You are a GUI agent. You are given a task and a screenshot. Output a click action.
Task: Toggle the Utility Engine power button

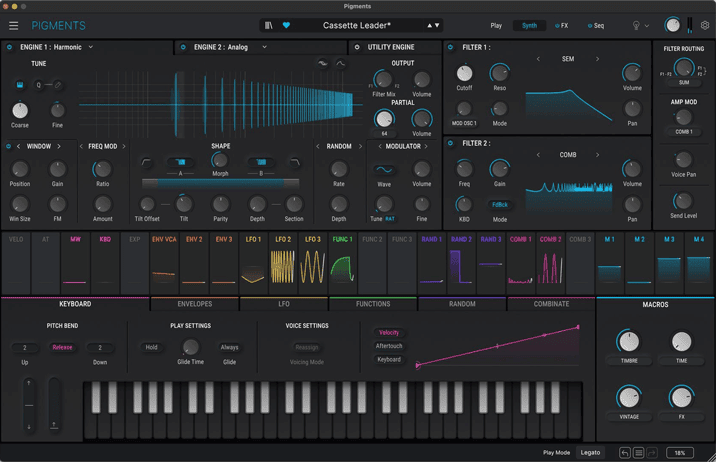tap(357, 47)
